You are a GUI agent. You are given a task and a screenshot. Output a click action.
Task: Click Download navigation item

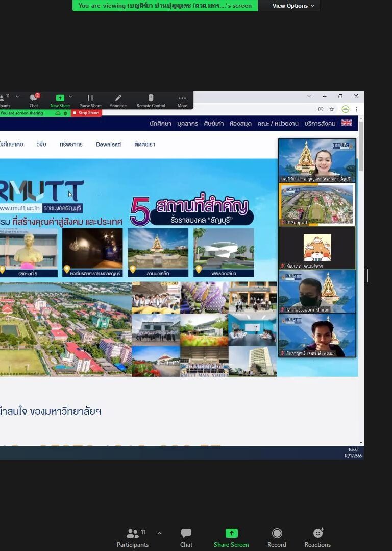tap(109, 145)
